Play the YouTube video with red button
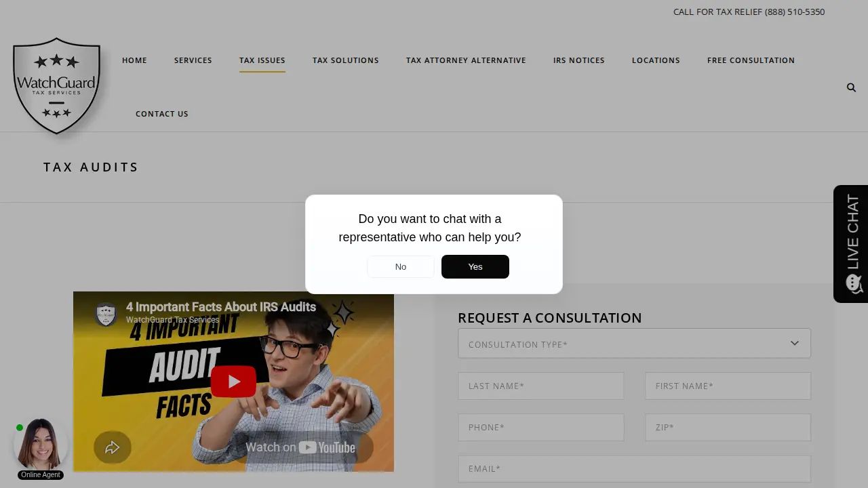 click(x=233, y=382)
